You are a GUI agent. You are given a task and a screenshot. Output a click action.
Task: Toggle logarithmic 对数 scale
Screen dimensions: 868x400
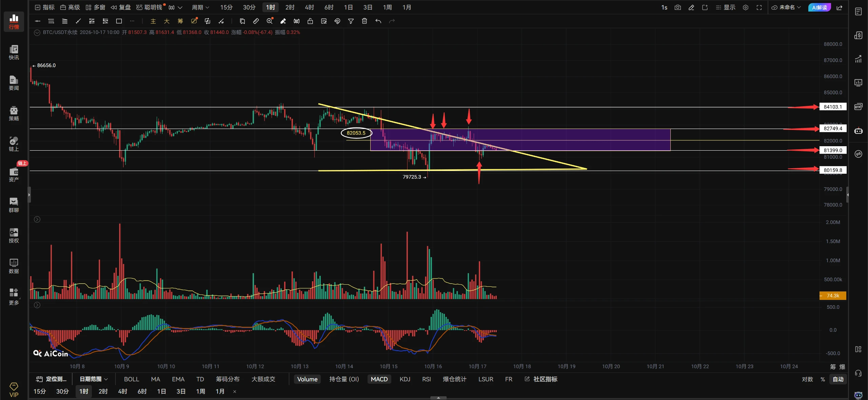click(807, 379)
